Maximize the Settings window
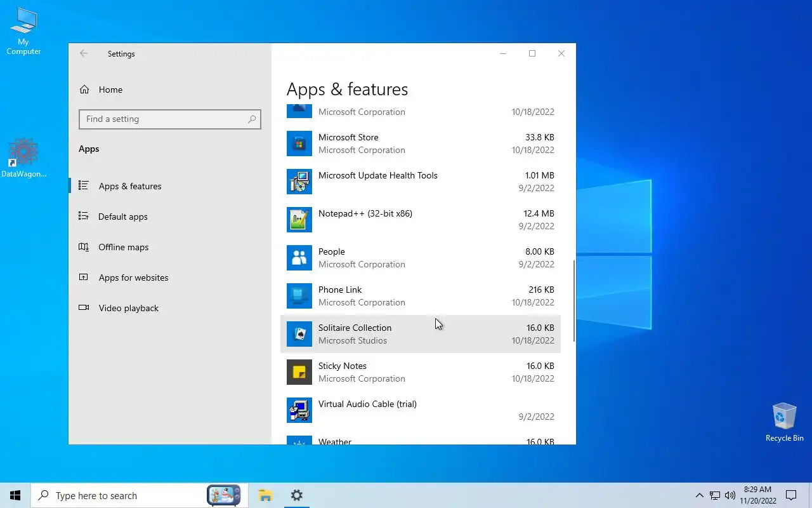Viewport: 812px width, 508px height. [532, 54]
